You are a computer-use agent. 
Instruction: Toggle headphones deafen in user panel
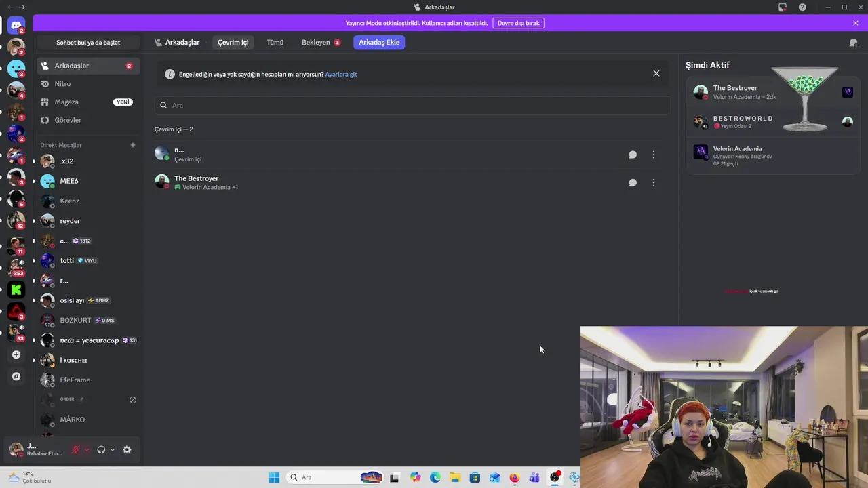(x=101, y=449)
